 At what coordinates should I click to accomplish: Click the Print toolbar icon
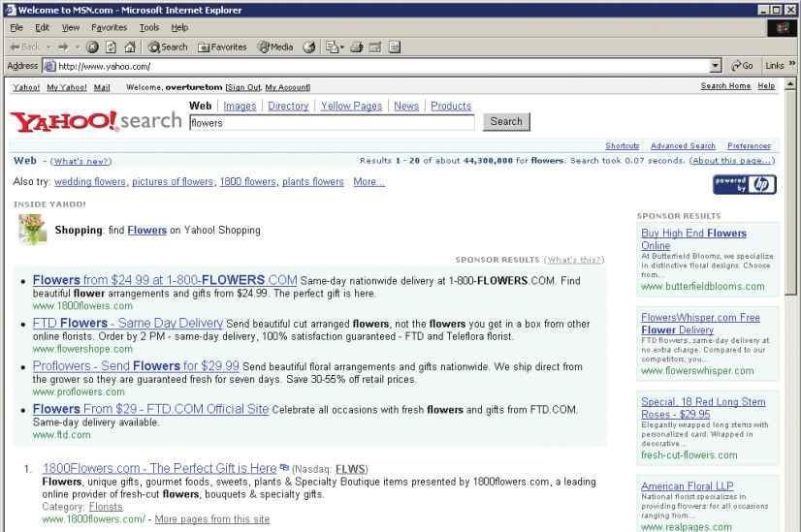click(357, 47)
